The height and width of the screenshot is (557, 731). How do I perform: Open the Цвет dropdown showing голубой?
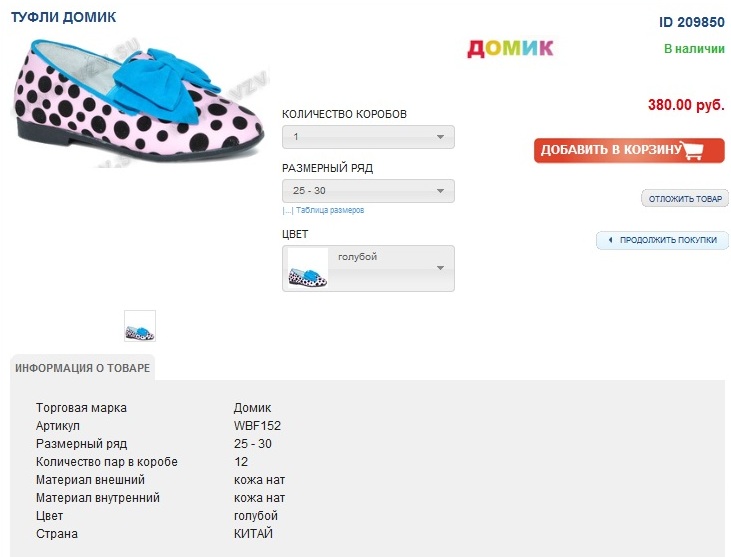pos(368,268)
